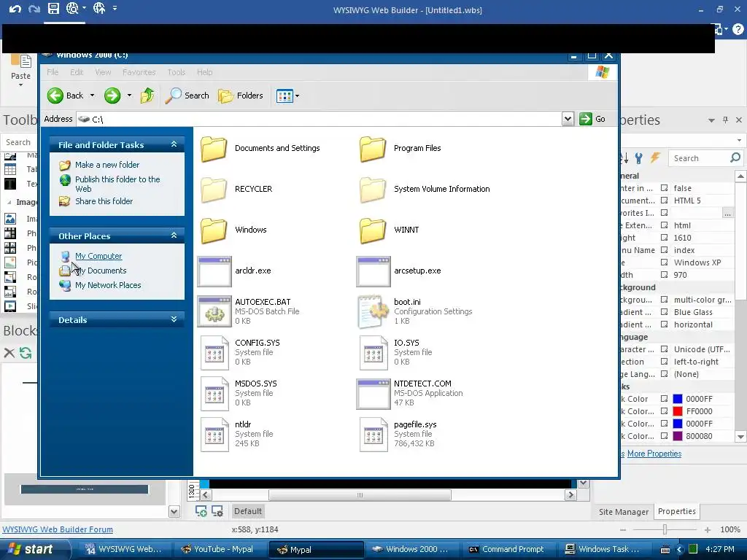The width and height of the screenshot is (747, 560).
Task: Toggle the checkbox beside the index value
Action: pos(664,250)
